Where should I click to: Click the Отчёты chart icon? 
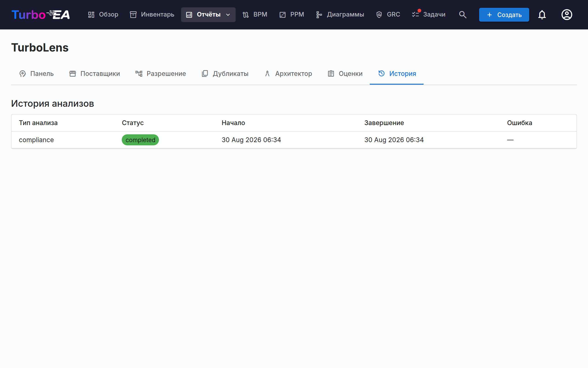pyautogui.click(x=189, y=14)
